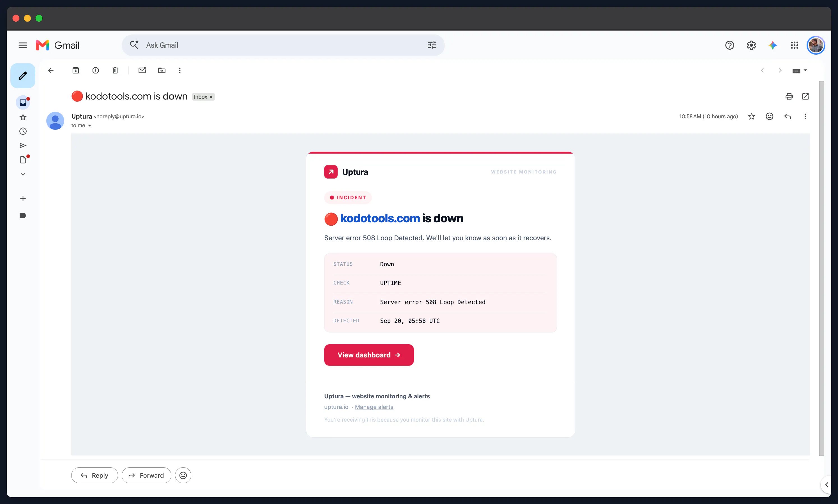838x504 pixels.
Task: Open the Manage alerts link
Action: pyautogui.click(x=374, y=407)
